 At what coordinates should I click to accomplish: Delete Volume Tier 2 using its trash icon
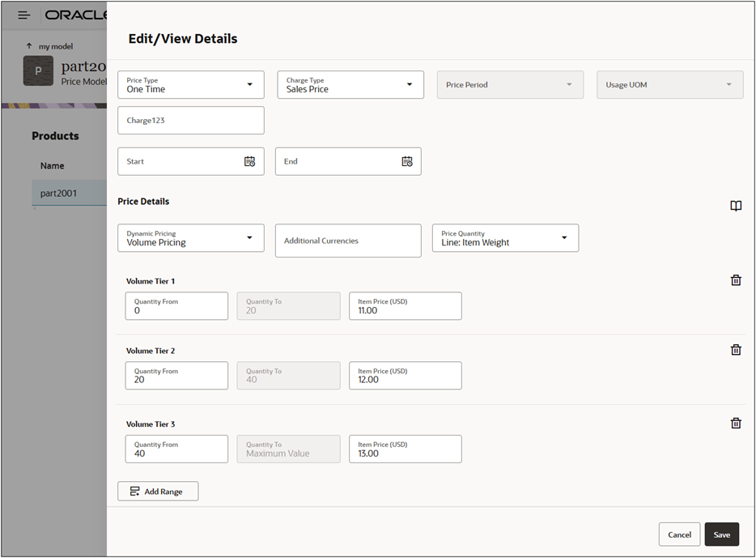pos(736,349)
